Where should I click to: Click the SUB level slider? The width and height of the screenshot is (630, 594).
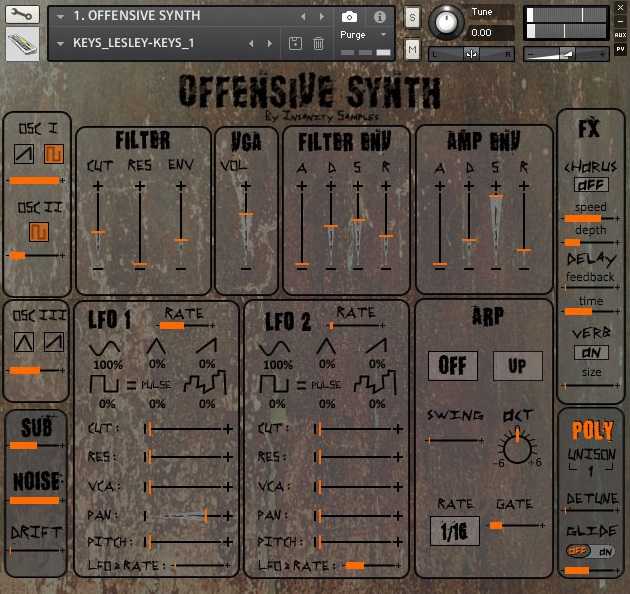(36, 445)
